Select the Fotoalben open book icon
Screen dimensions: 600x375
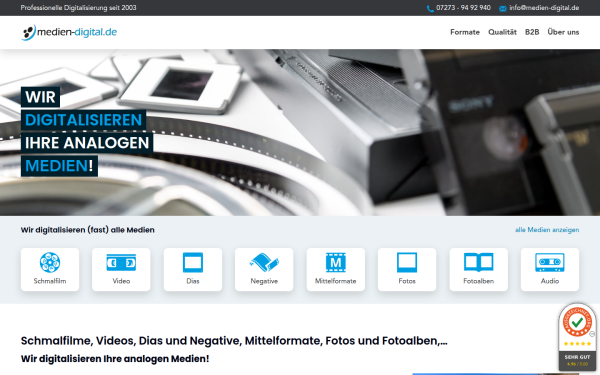478,262
